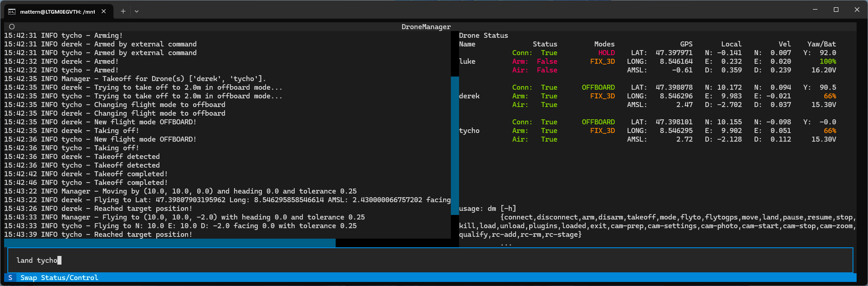Click the 'GPS' column header
Viewport: 868px width, 286px height.
click(x=686, y=44)
